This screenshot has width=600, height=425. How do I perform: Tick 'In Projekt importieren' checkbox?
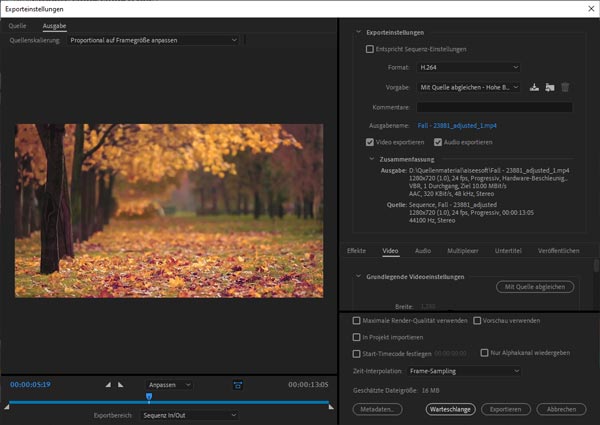point(356,337)
